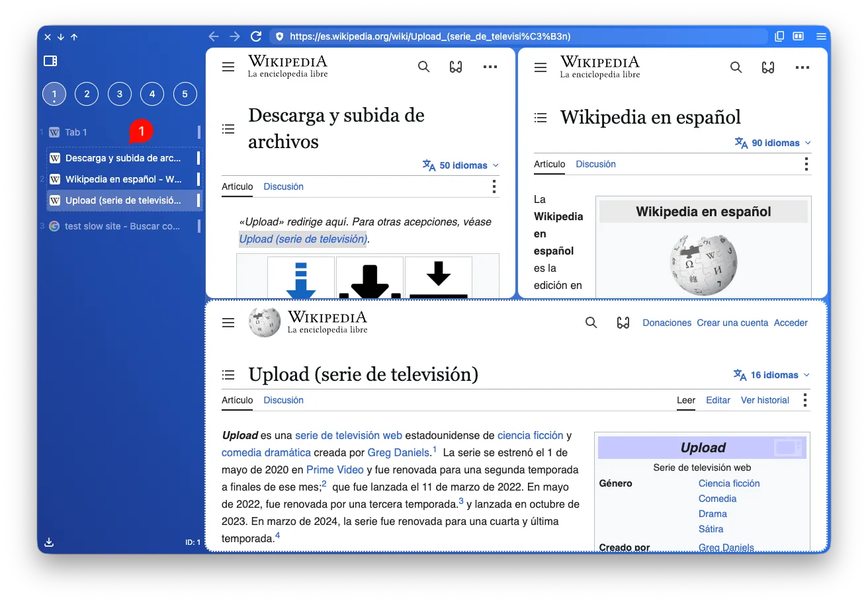This screenshot has width=868, height=603.
Task: Click the browser forward arrow
Action: (x=234, y=36)
